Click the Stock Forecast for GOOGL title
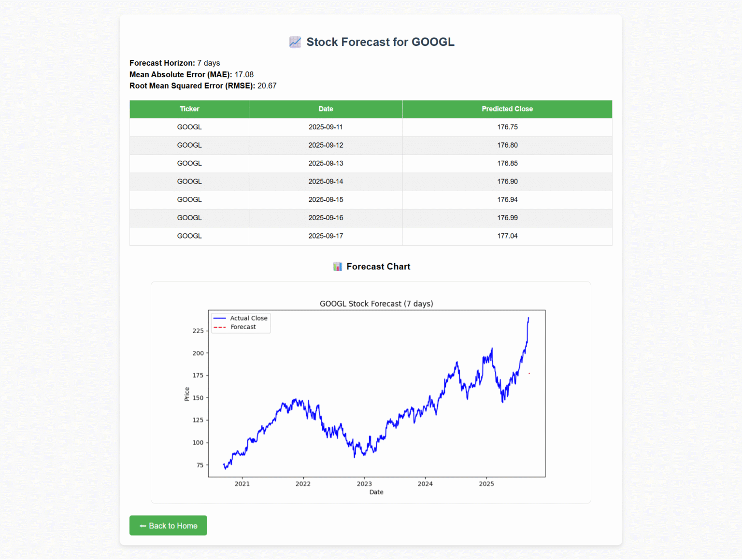The height and width of the screenshot is (560, 742). point(380,42)
